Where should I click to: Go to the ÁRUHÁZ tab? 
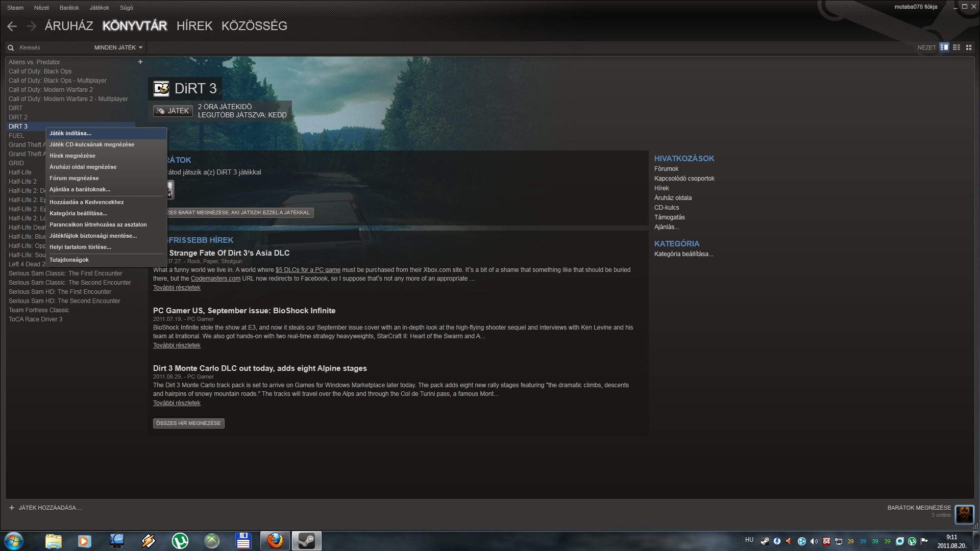point(69,26)
